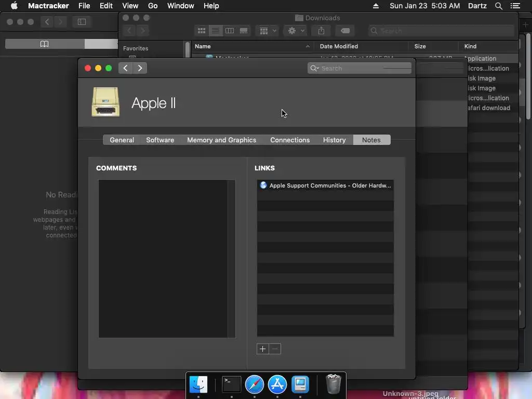Sort Finder list by Kind column
The width and height of the screenshot is (532, 399).
[x=488, y=46]
